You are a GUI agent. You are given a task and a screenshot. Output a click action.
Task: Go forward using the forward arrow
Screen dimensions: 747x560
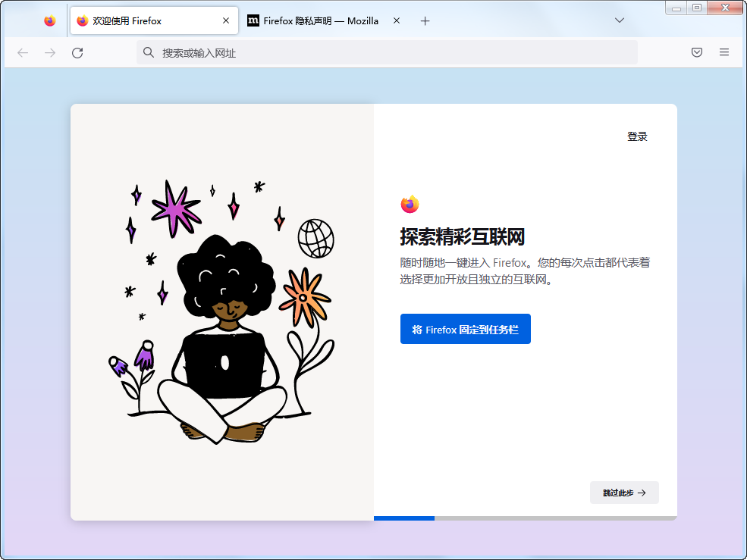click(x=50, y=52)
